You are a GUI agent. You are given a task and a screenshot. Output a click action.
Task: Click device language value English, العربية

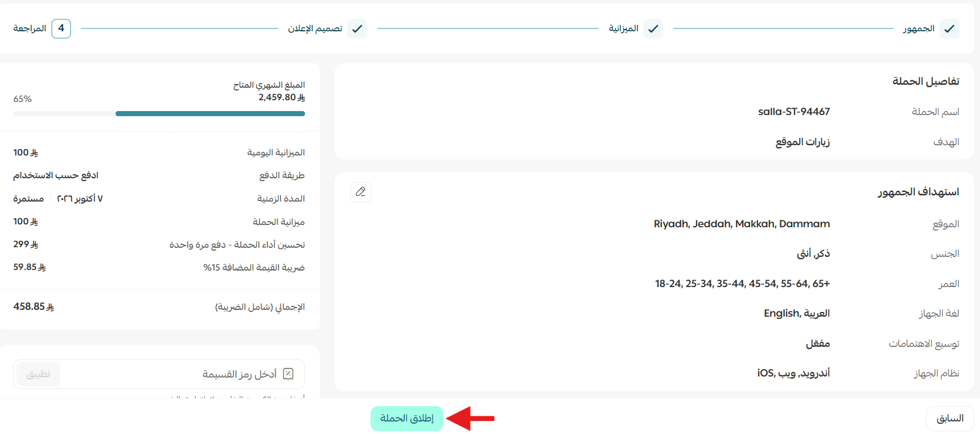tap(797, 313)
